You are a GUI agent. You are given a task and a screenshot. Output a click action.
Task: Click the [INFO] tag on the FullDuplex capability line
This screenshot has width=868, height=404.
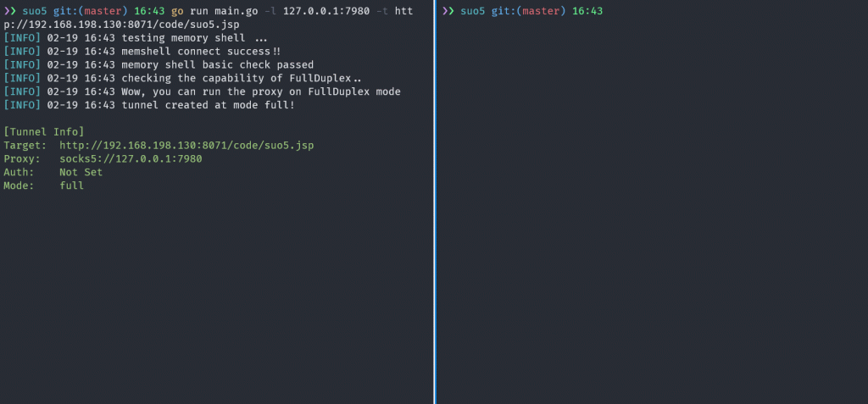point(22,78)
